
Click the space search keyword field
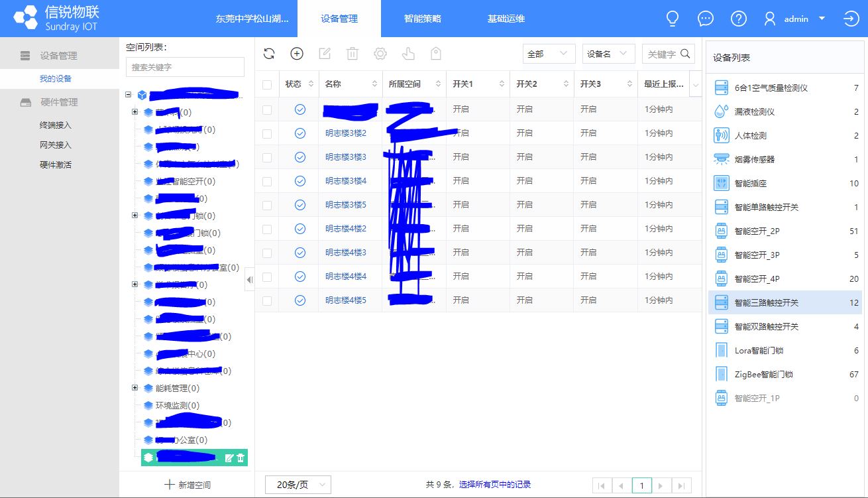coord(185,67)
